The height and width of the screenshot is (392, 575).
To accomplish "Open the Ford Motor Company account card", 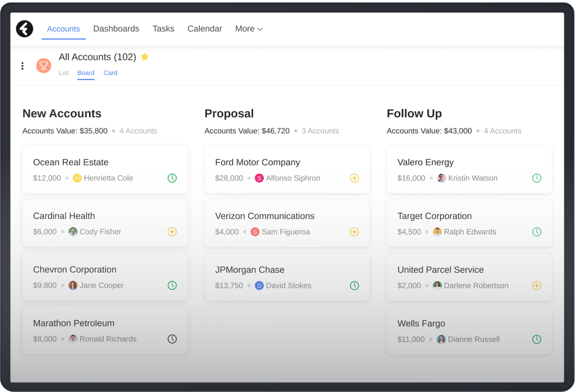I will point(257,162).
